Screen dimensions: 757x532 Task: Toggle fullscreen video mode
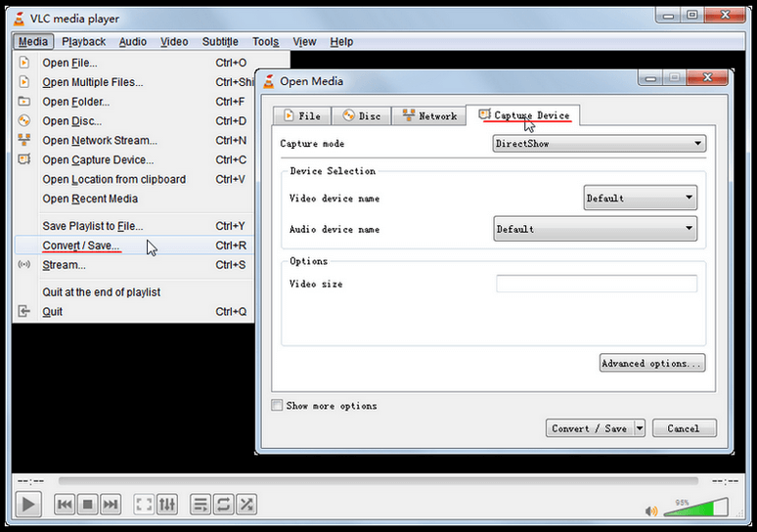click(144, 505)
